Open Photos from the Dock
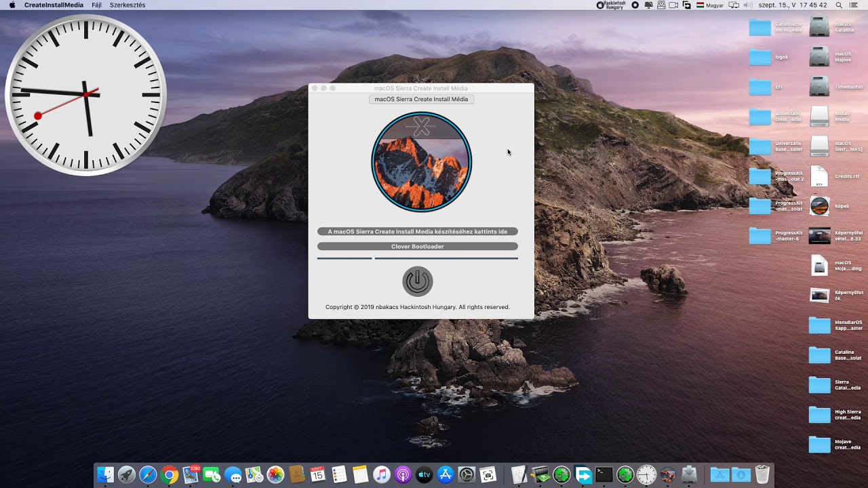This screenshot has height=488, width=868. tap(275, 475)
